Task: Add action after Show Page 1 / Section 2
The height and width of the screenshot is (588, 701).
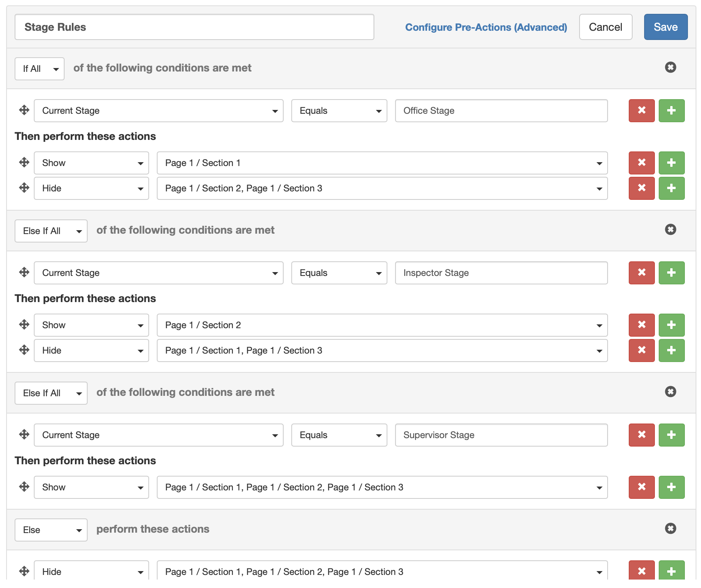Action: [x=671, y=325]
